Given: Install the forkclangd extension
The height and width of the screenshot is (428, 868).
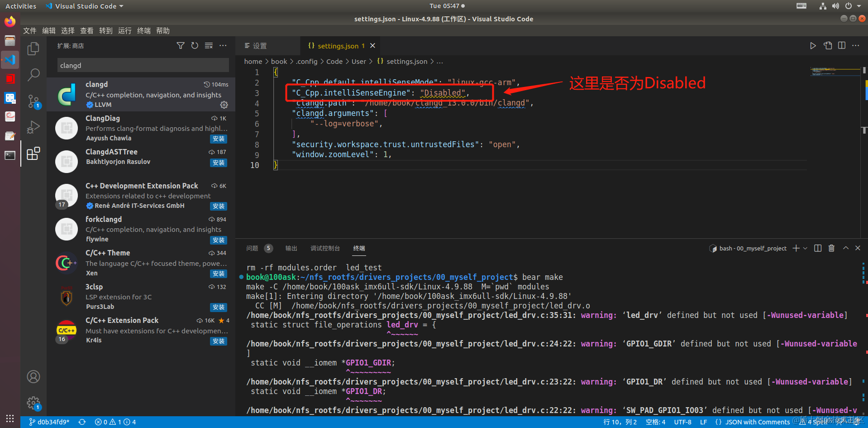Looking at the screenshot, I should [219, 240].
